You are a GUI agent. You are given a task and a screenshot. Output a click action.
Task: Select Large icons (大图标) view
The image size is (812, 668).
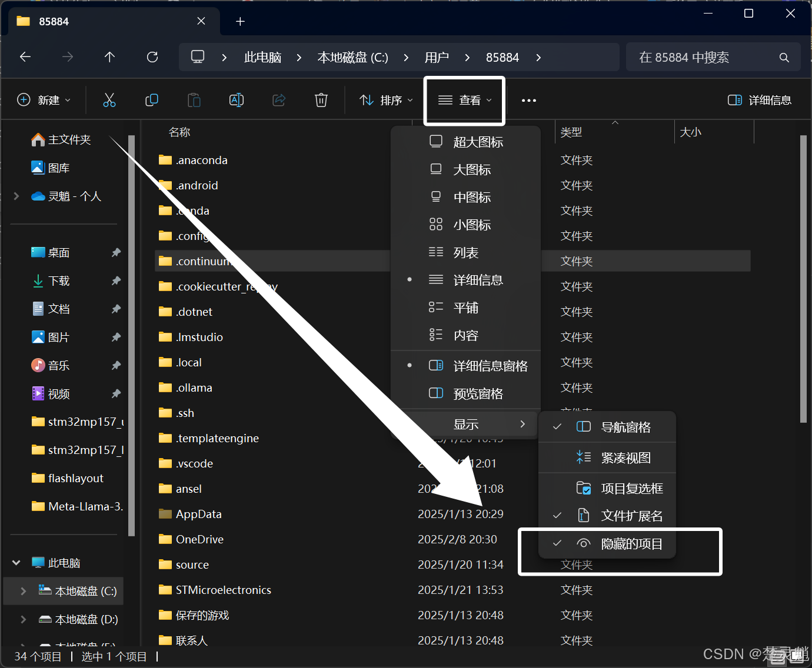tap(466, 170)
